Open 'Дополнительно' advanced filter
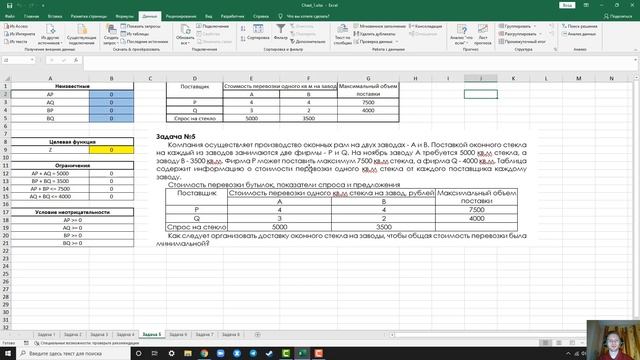 [307, 42]
